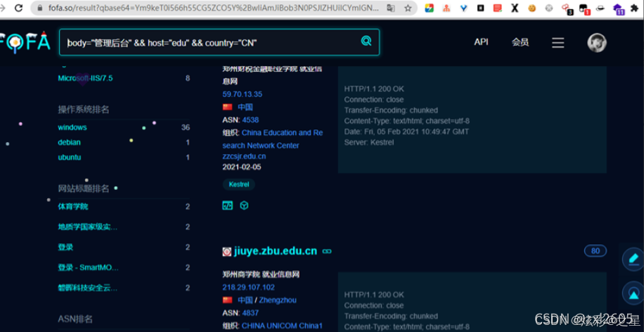
Task: Click the FOFA search magnifier icon
Action: pos(366,41)
